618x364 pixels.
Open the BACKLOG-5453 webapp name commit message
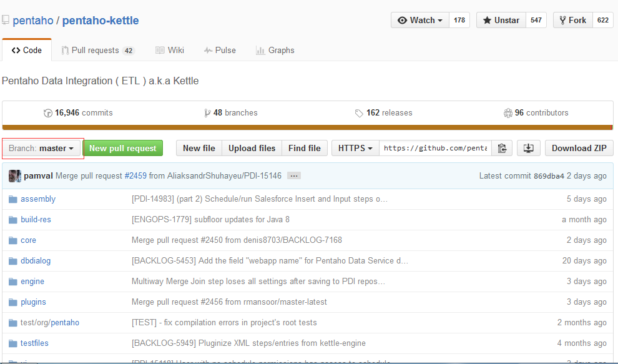[270, 261]
